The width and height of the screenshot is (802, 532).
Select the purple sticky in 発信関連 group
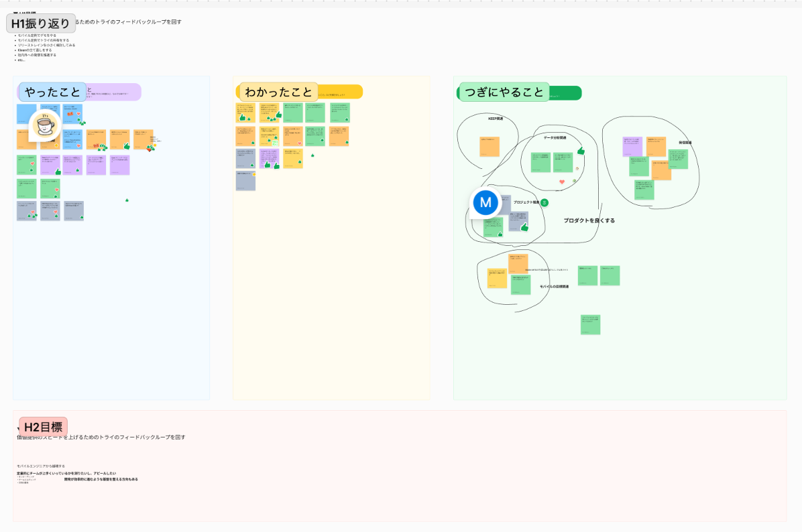(632, 147)
